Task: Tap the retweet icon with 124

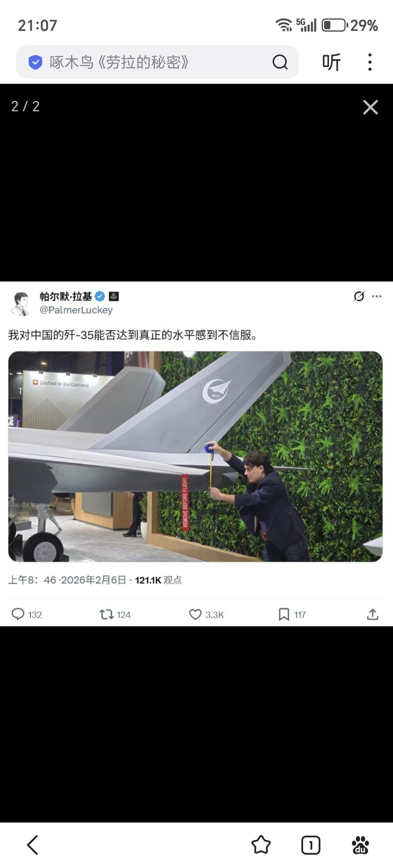Action: coord(106,614)
